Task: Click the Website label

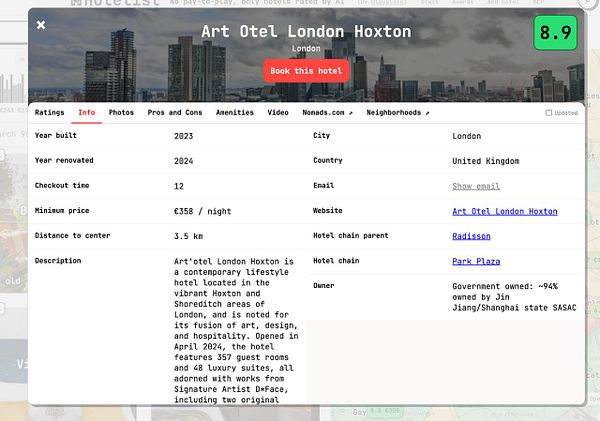Action: [x=328, y=210]
